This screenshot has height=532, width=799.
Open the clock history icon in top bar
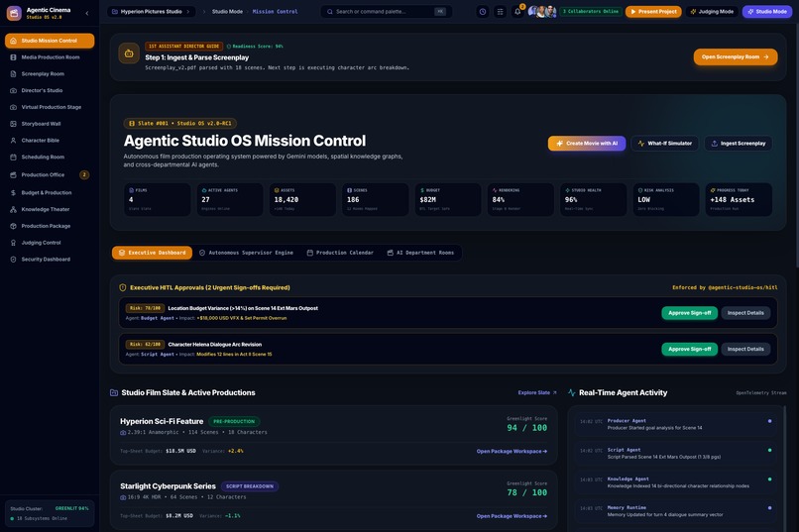coord(483,11)
